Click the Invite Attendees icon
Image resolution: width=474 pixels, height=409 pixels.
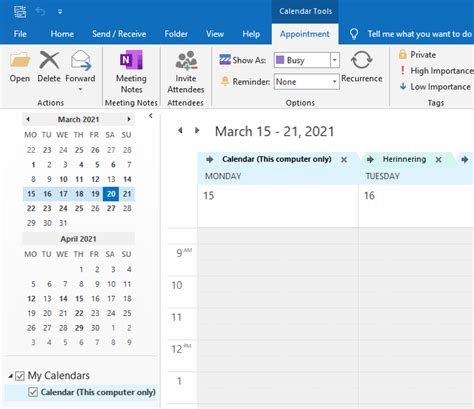tap(186, 61)
